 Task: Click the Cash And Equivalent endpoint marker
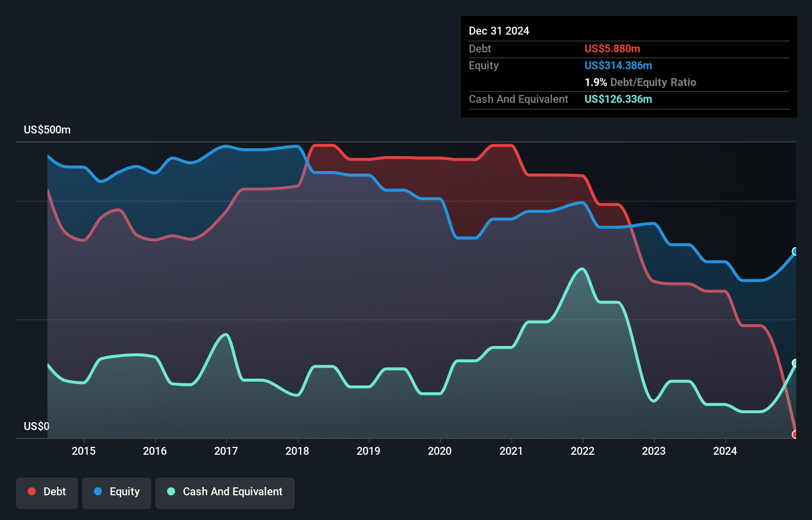(795, 363)
